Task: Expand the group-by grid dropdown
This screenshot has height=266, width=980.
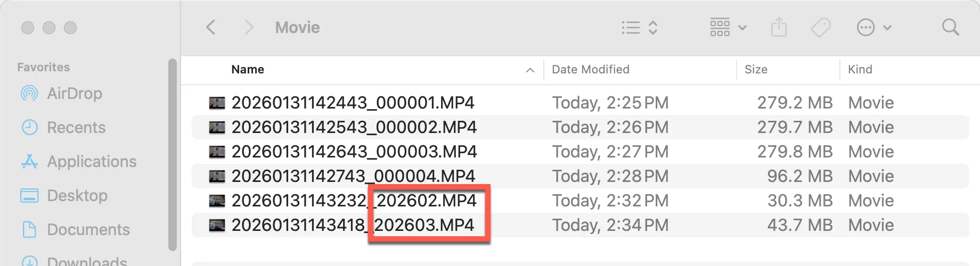Action: [x=728, y=27]
